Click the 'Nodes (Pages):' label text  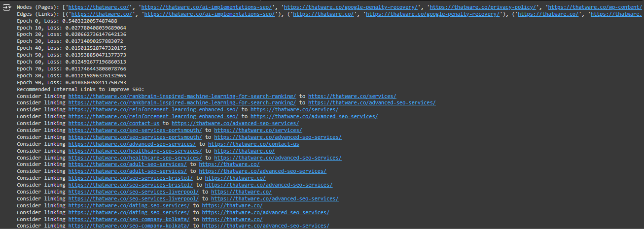coord(38,8)
